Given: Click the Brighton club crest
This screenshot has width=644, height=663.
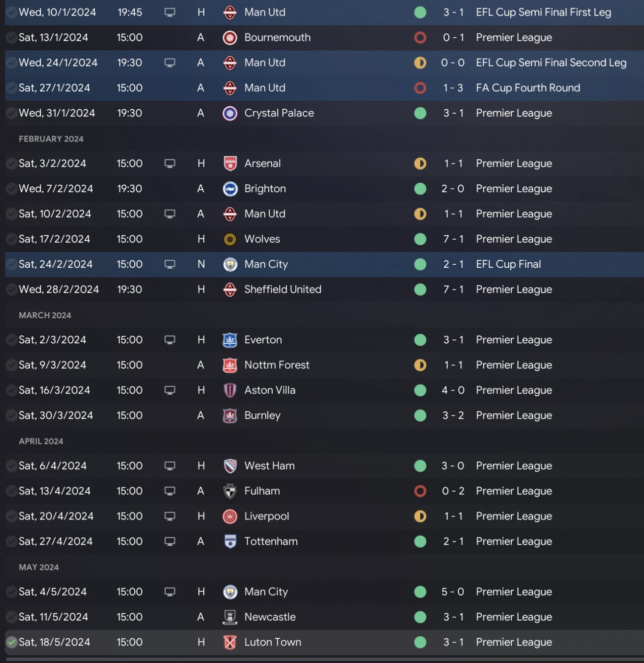Looking at the screenshot, I should pyautogui.click(x=230, y=189).
